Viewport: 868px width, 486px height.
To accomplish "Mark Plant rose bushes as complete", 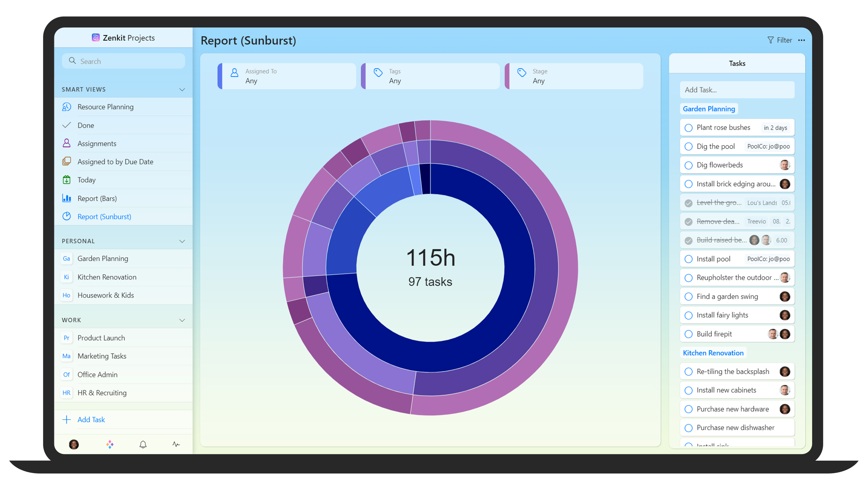I will [x=688, y=128].
